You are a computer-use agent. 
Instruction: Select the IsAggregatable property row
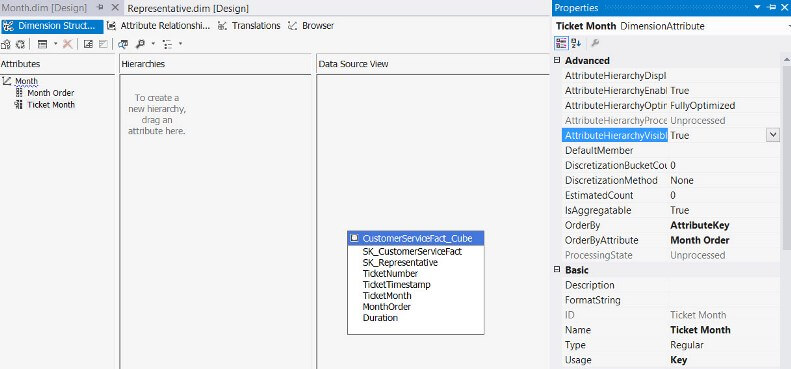click(x=671, y=210)
